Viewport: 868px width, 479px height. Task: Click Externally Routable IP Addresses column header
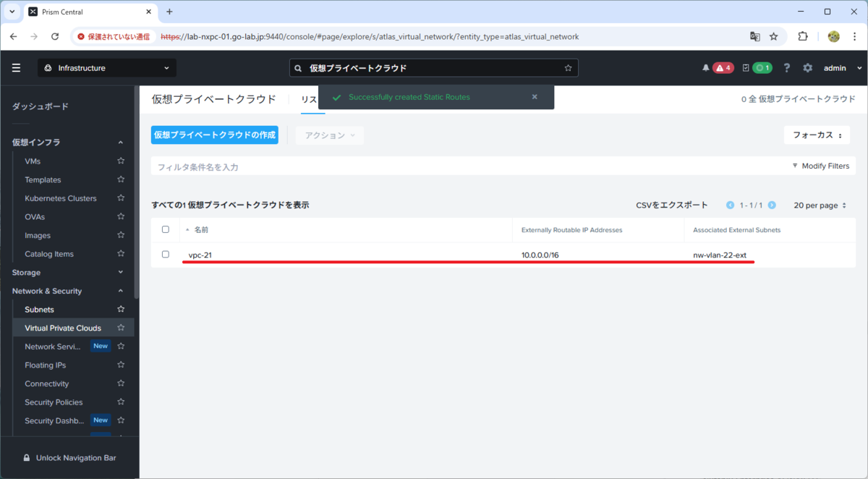pyautogui.click(x=571, y=230)
